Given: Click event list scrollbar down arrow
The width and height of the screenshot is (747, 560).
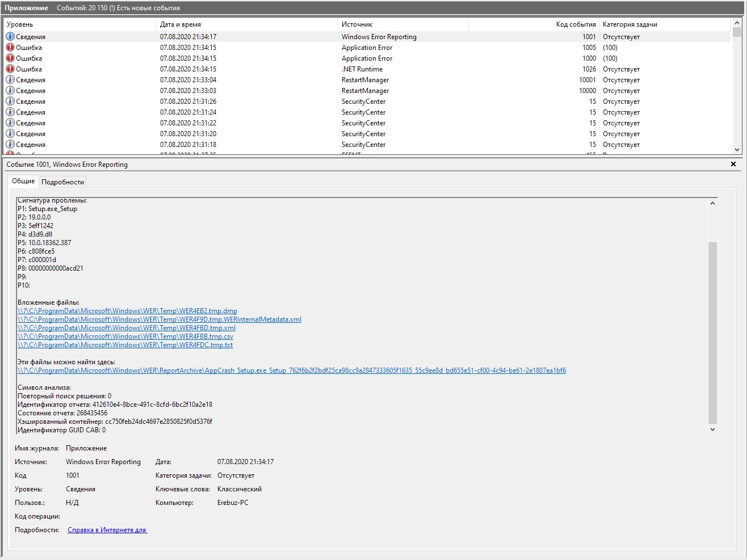Looking at the screenshot, I should click(737, 150).
